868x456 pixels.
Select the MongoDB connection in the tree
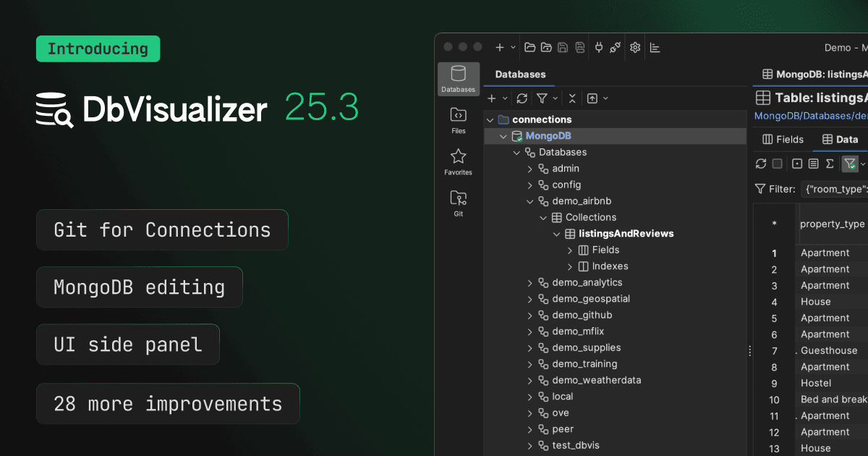point(550,136)
